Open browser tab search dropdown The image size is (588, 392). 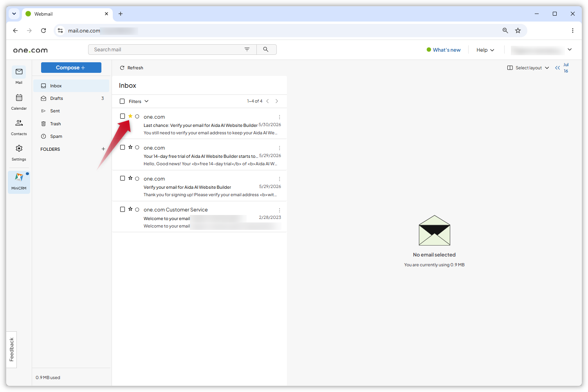(14, 14)
